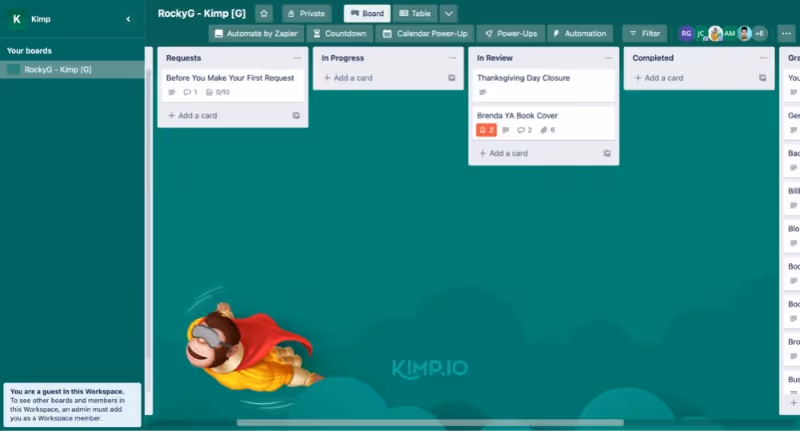Image resolution: width=800 pixels, height=431 pixels.
Task: Click the RG member avatar
Action: (x=686, y=34)
